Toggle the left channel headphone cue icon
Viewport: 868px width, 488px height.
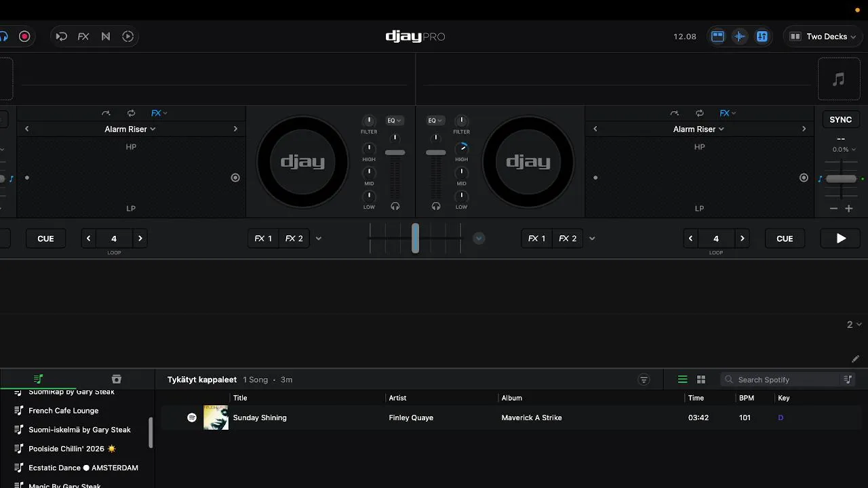(x=395, y=206)
